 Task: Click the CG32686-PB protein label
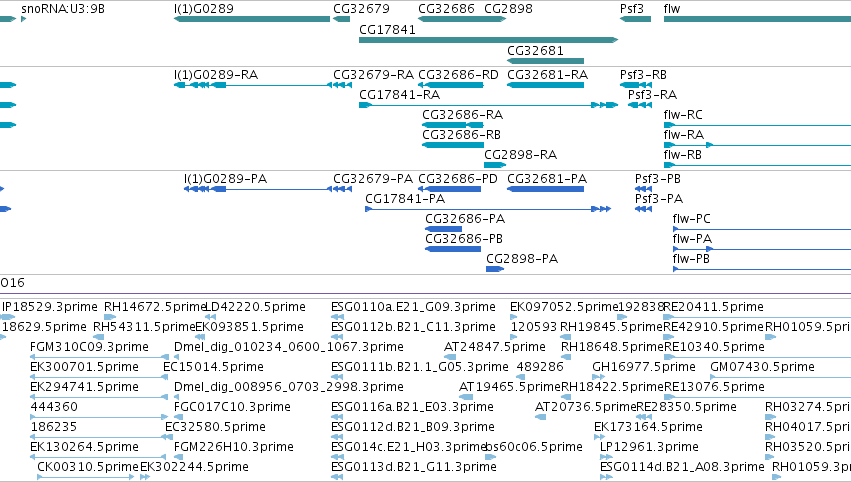coord(464,239)
